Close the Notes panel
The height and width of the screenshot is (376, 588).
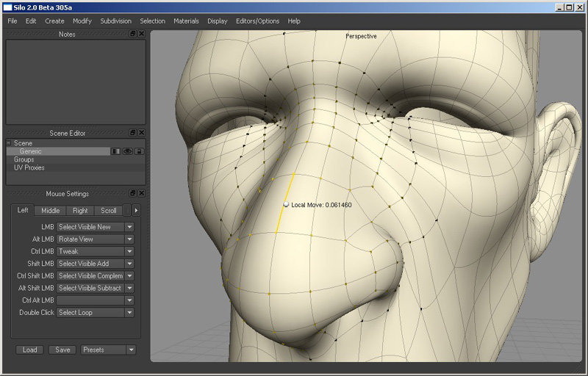[141, 35]
